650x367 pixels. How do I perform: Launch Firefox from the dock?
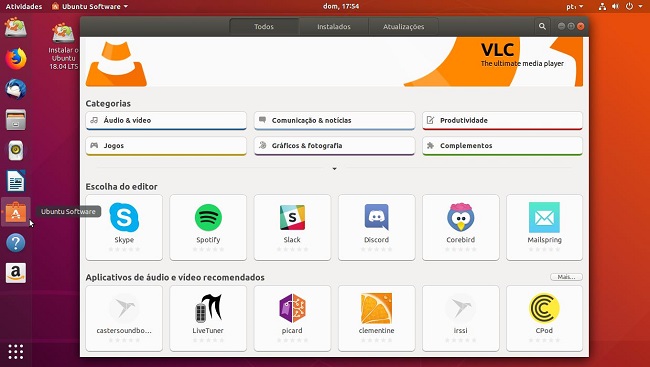click(x=16, y=58)
